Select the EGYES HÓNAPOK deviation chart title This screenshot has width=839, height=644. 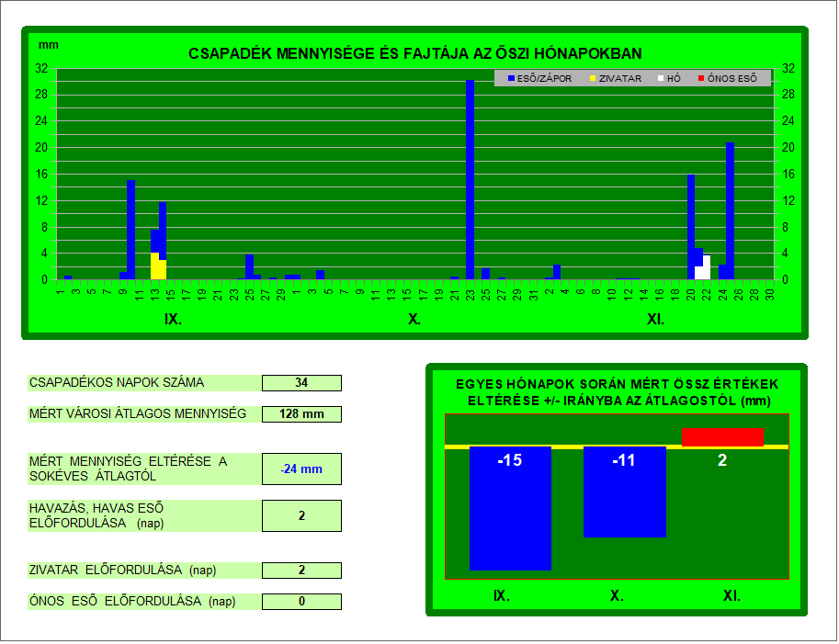[617, 392]
